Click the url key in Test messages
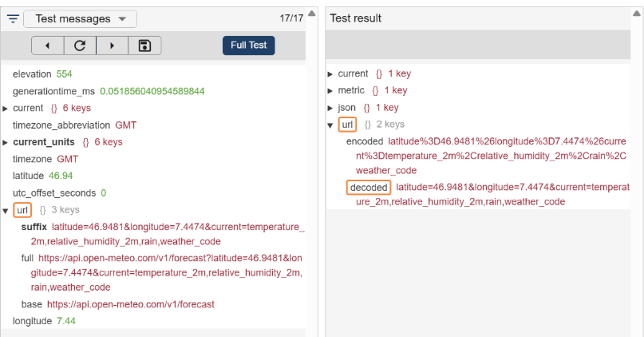Viewport: 644px width, 337px height. (22, 210)
